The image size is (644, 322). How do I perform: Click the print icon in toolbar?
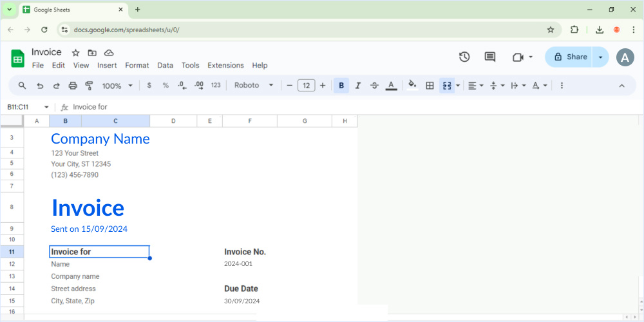pos(73,86)
